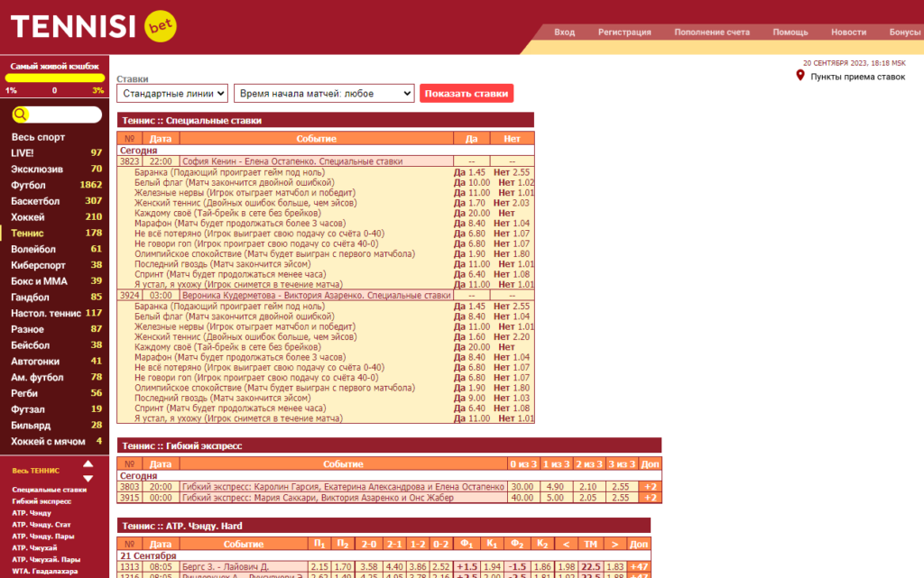Click the map pin icon for betting points
The height and width of the screenshot is (578, 924).
pos(799,76)
